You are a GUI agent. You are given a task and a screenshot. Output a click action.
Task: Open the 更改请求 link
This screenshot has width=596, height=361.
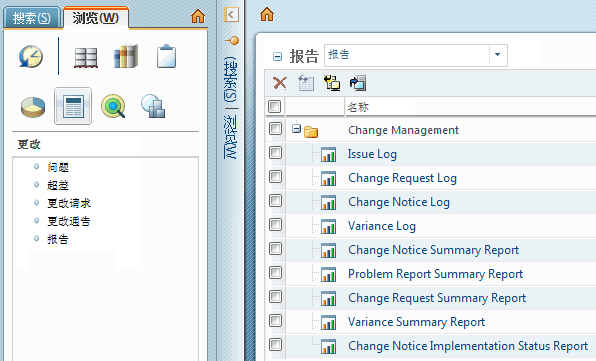point(69,203)
